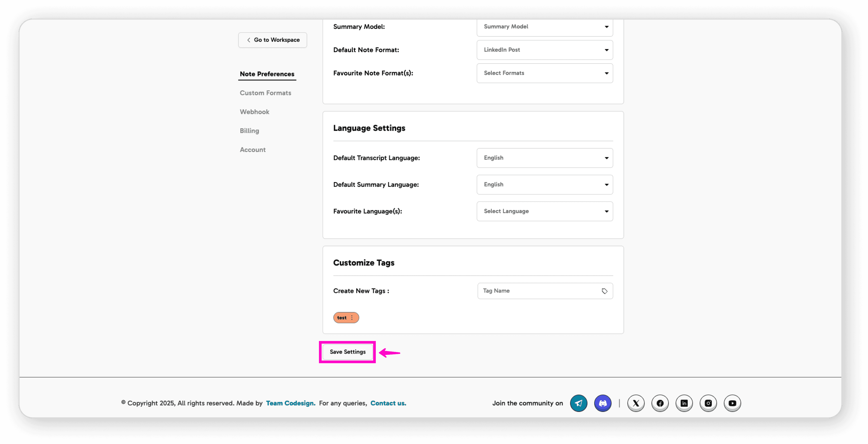Viewport: 868px width, 444px height.
Task: Open the Default Note Format dropdown
Action: pos(545,50)
